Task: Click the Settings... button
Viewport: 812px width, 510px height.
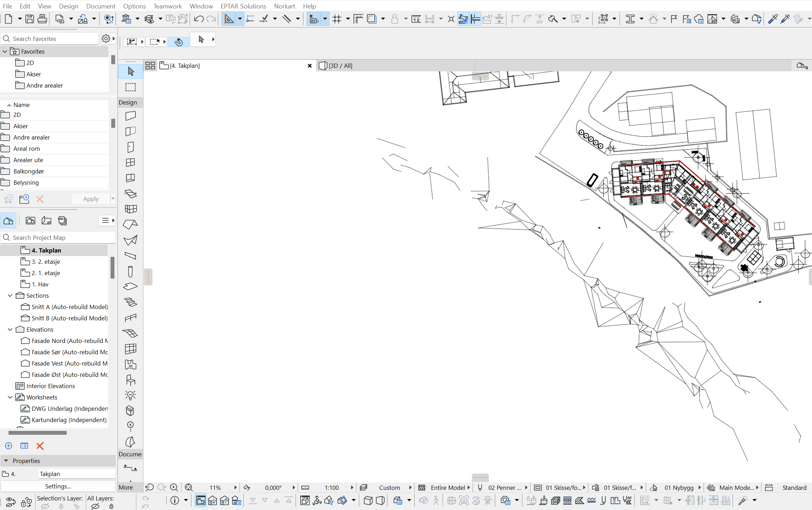Action: 58,486
